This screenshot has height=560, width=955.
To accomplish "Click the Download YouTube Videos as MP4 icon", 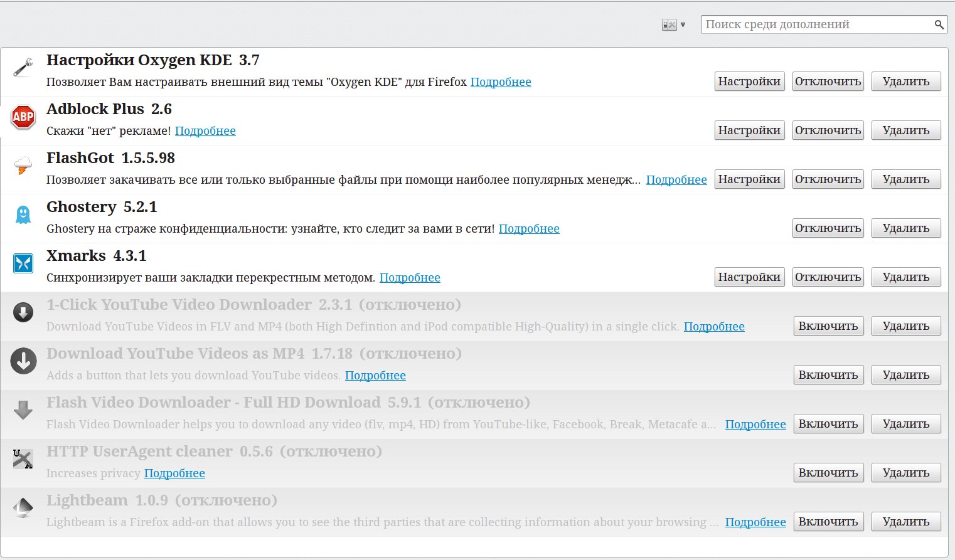I will [23, 361].
